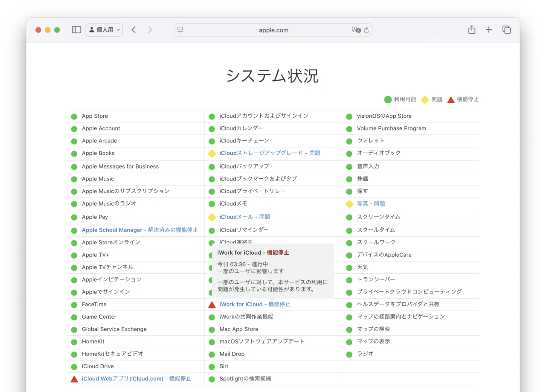Click the red triangle beside iWork for iCloud

click(x=212, y=305)
